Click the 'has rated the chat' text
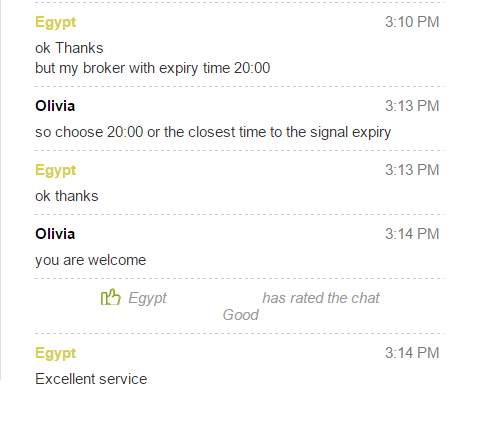 tap(321, 298)
